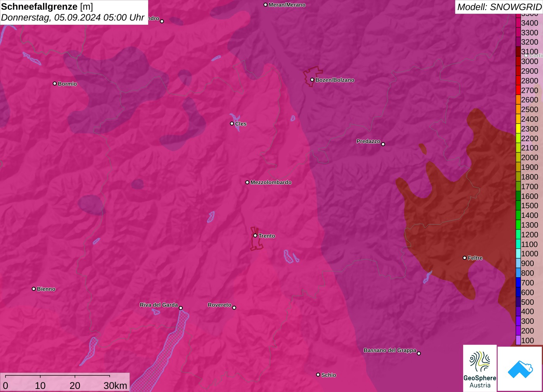543x392 pixels.
Task: Select the Feltre marker dot
Action: (x=465, y=258)
